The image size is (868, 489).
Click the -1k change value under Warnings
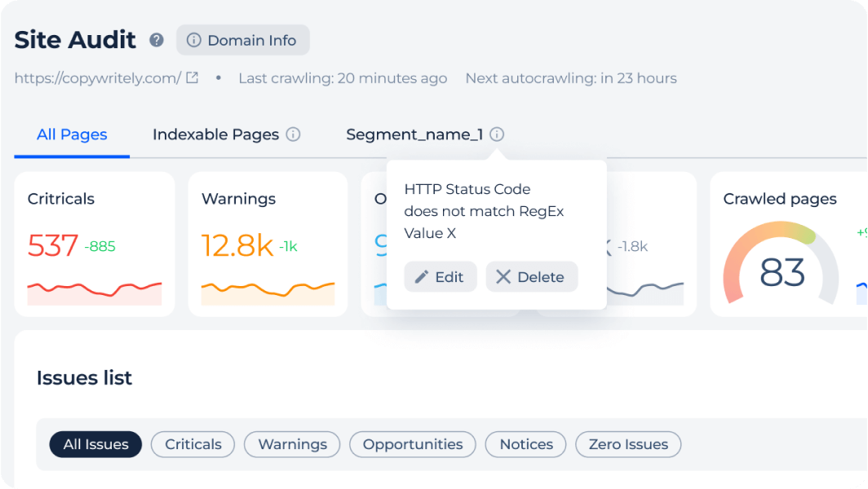tap(288, 246)
